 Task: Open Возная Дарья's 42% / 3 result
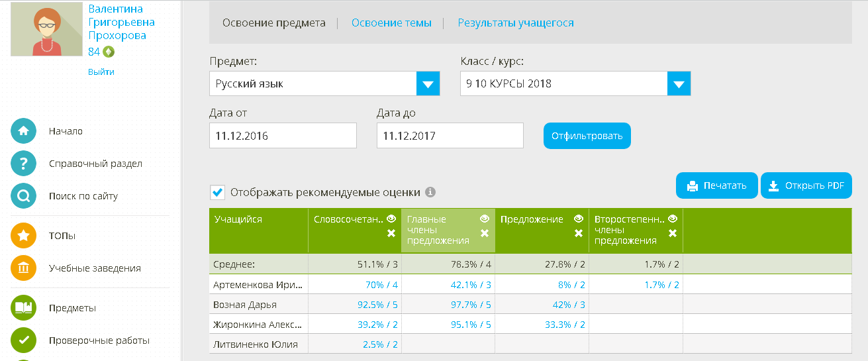point(568,305)
